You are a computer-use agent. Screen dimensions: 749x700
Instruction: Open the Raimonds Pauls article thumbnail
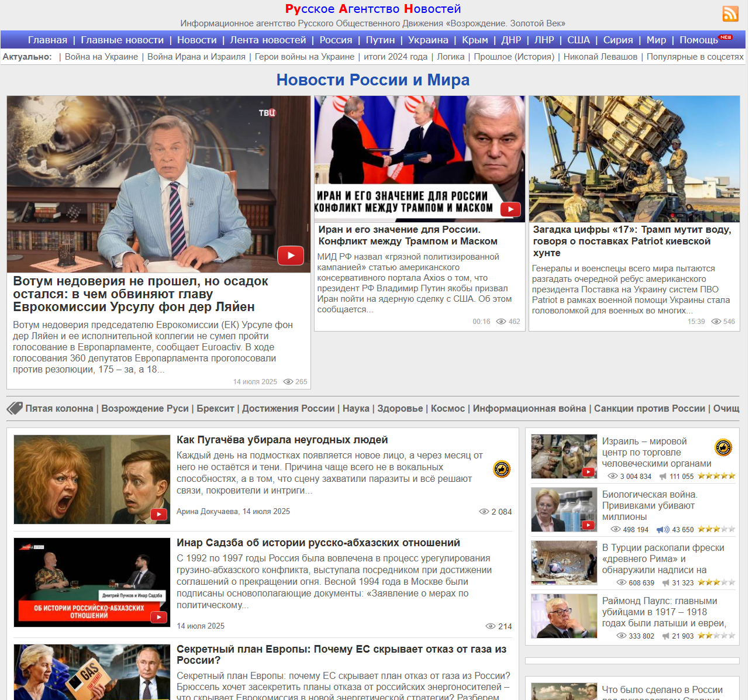coord(564,616)
